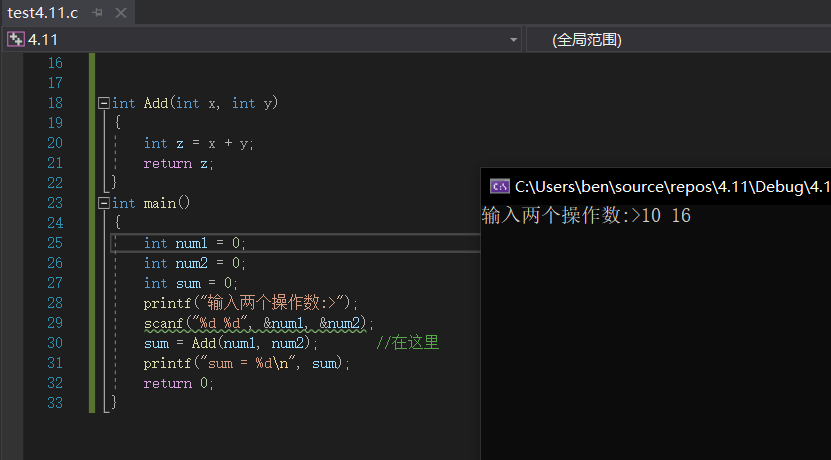This screenshot has height=460, width=831.
Task: Click breakpoint margin beside line 20
Action: tap(12, 143)
